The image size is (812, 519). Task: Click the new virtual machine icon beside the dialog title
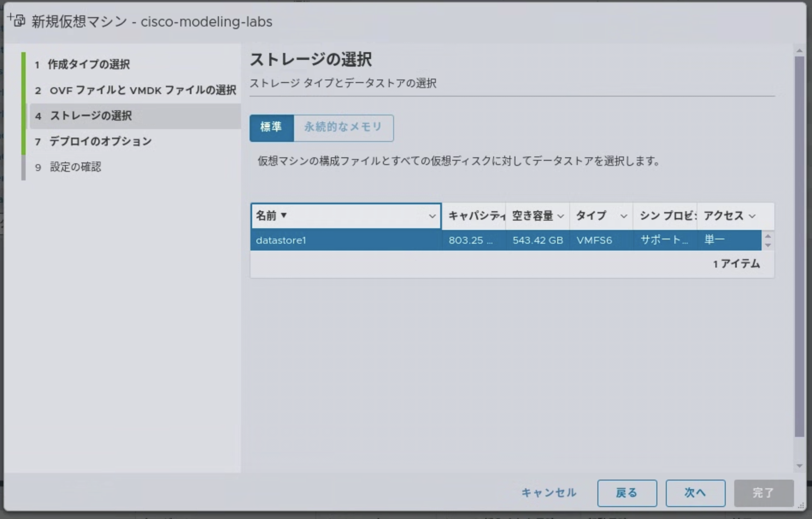click(16, 21)
